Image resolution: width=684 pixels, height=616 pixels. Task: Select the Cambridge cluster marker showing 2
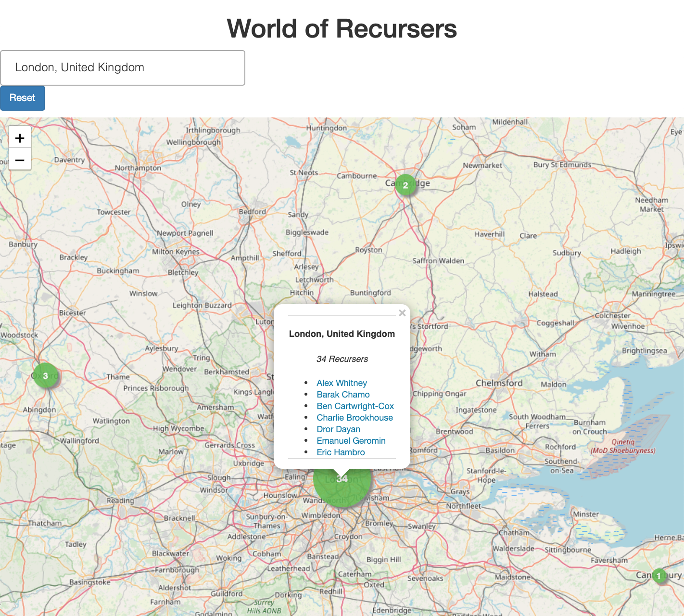405,185
